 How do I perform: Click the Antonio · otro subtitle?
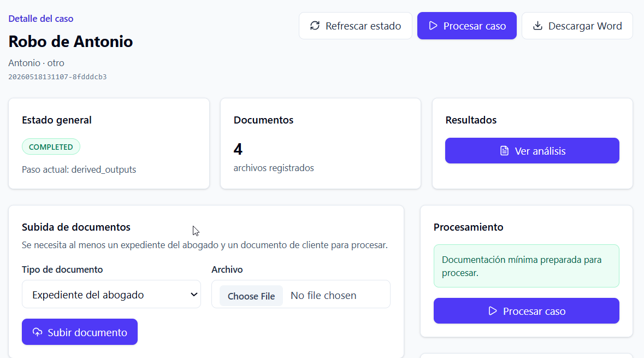pos(36,63)
